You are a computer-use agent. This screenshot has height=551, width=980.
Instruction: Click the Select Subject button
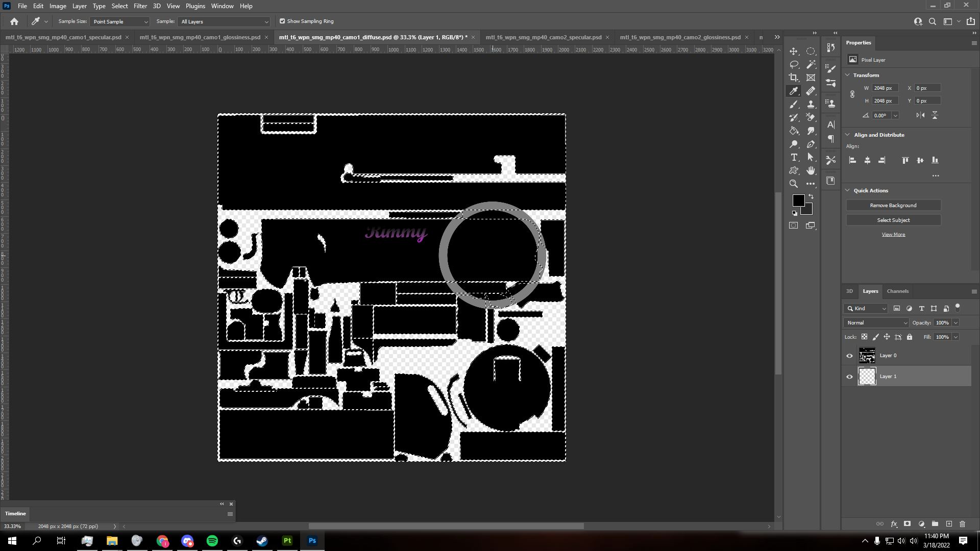(x=893, y=220)
